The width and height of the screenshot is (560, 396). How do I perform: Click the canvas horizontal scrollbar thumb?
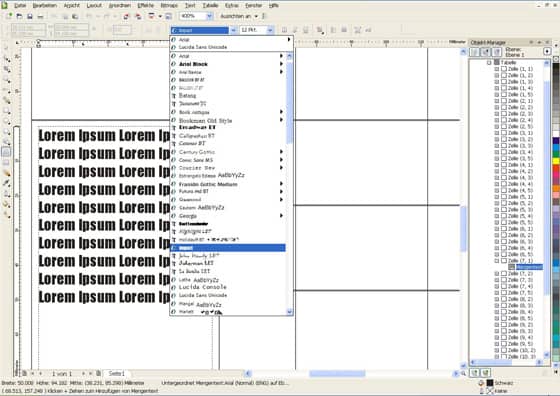(337, 374)
